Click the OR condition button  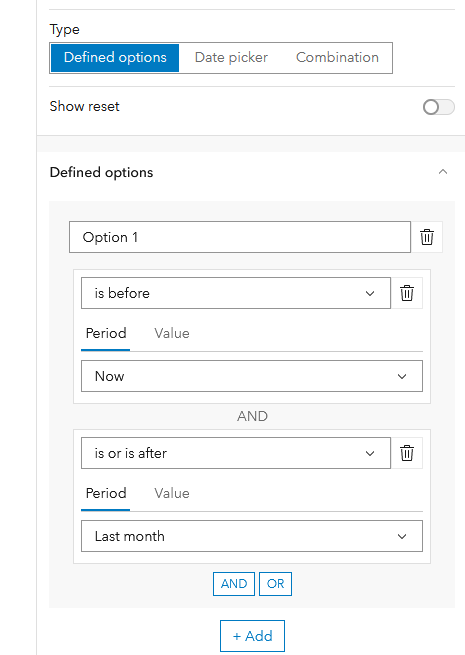click(x=275, y=584)
